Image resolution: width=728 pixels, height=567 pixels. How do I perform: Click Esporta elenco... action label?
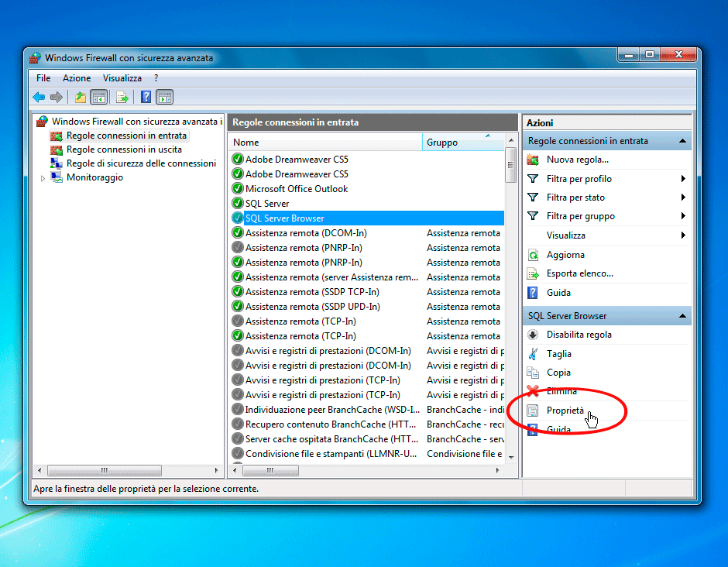580,273
